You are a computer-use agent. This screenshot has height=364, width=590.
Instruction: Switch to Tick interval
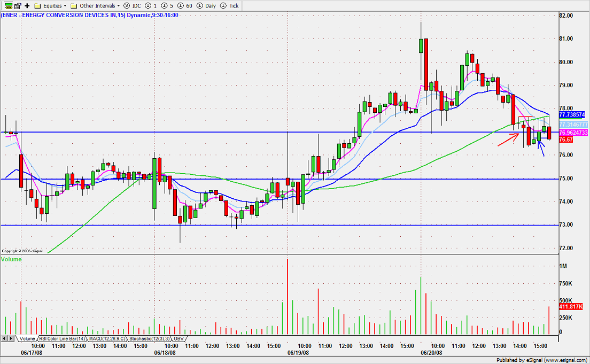(x=229, y=6)
